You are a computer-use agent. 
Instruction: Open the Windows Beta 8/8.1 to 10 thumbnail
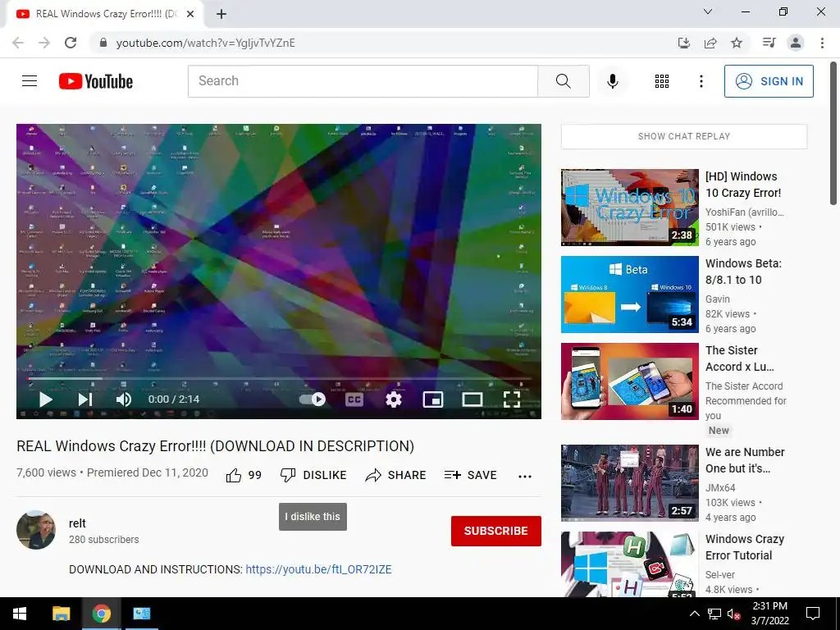tap(629, 294)
